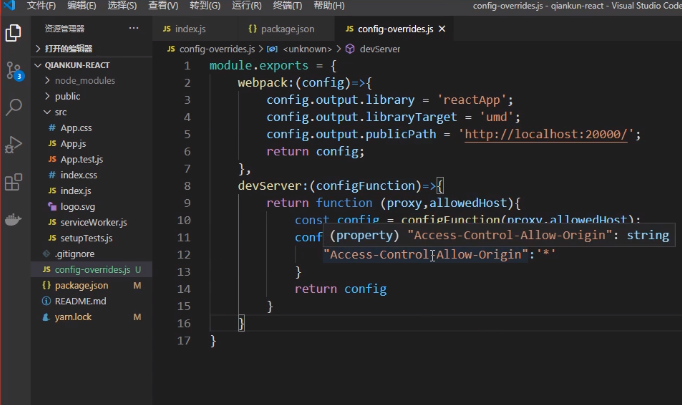Click <unknown> breadcrumb segment
Screen dimensions: 682x405
point(307,49)
